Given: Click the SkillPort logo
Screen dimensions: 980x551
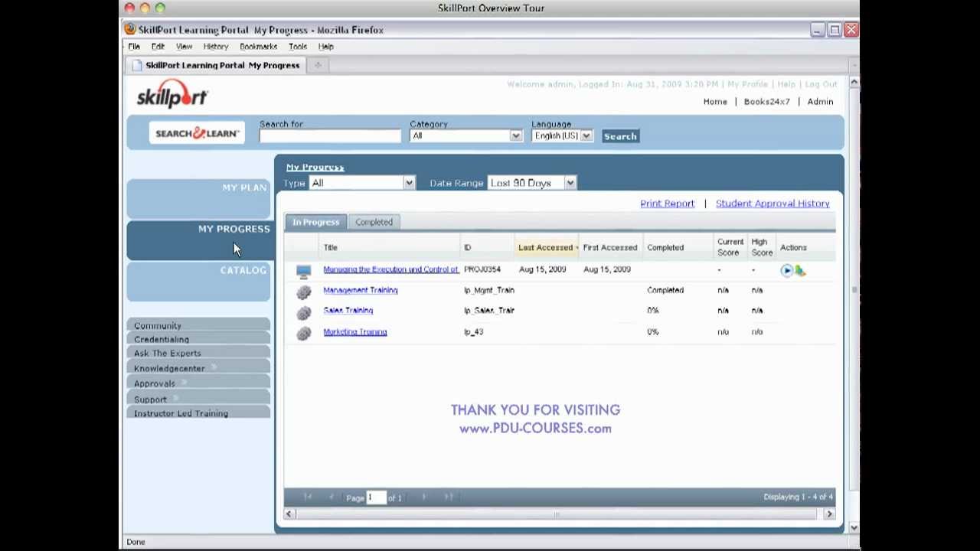Looking at the screenshot, I should coord(172,94).
